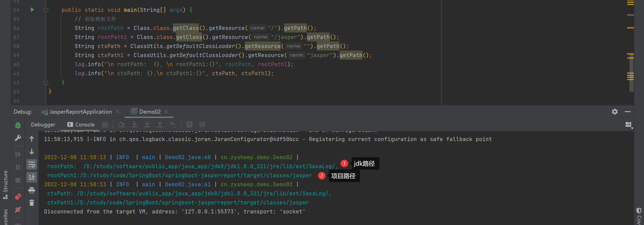This screenshot has width=644, height=225.
Task: Click the Pause Program icon
Action: click(18, 167)
